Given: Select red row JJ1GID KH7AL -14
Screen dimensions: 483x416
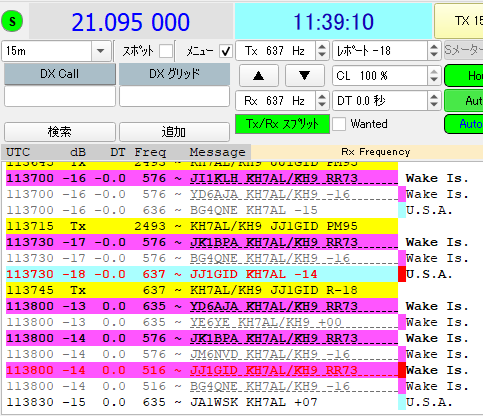Looking at the screenshot, I should (202, 274).
